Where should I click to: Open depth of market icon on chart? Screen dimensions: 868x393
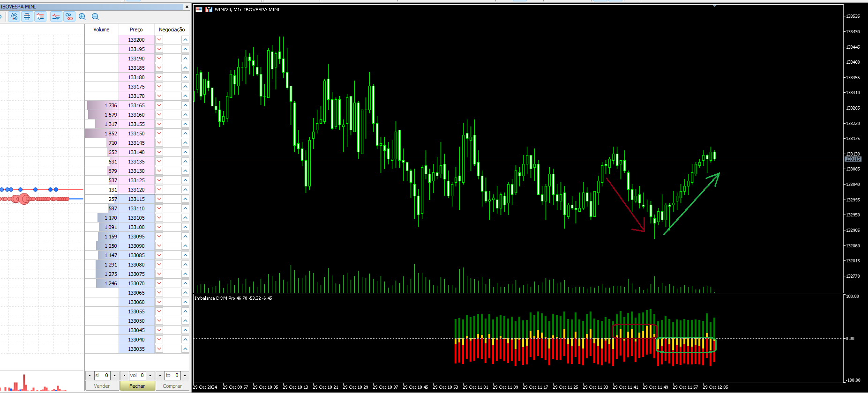pos(199,9)
